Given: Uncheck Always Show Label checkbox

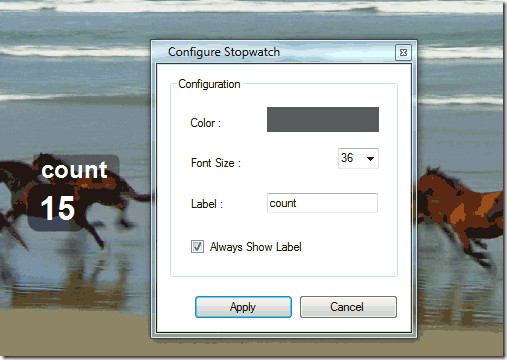Looking at the screenshot, I should pos(197,247).
